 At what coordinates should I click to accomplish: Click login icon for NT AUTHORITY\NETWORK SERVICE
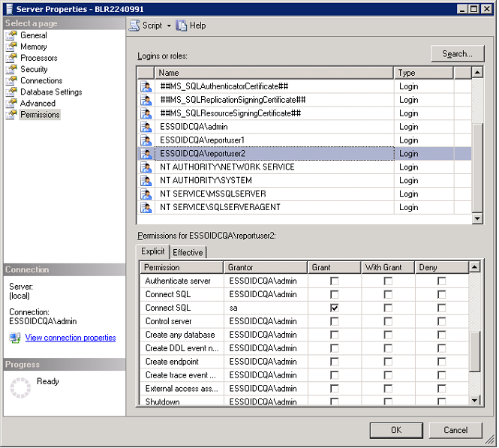(146, 167)
